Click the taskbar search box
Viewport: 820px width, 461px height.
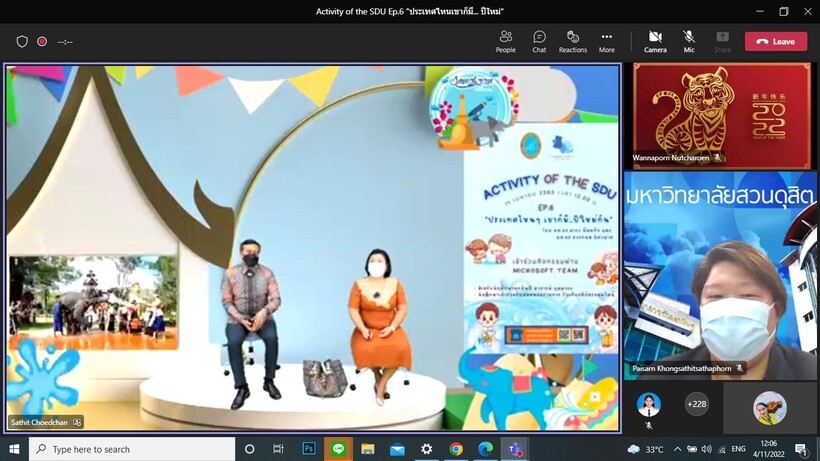click(132, 450)
